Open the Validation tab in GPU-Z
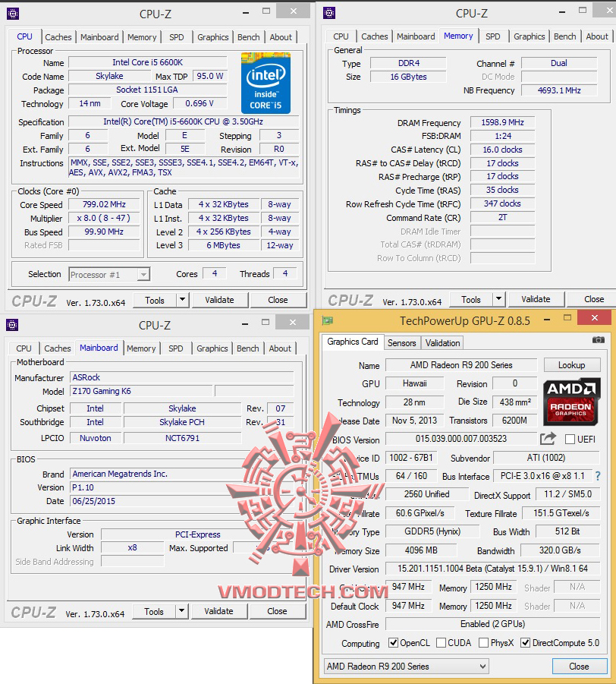 [x=442, y=343]
